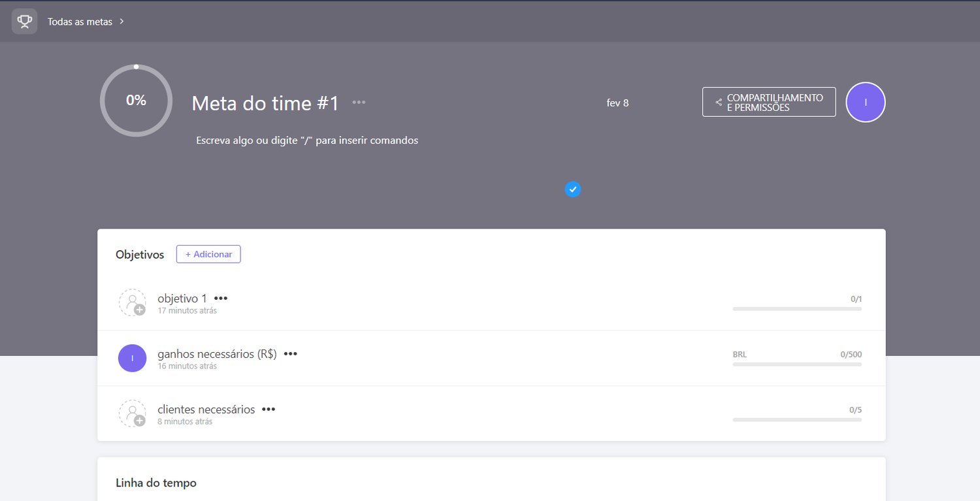The height and width of the screenshot is (501, 980).
Task: Click the purple owner avatar in header
Action: 865,102
